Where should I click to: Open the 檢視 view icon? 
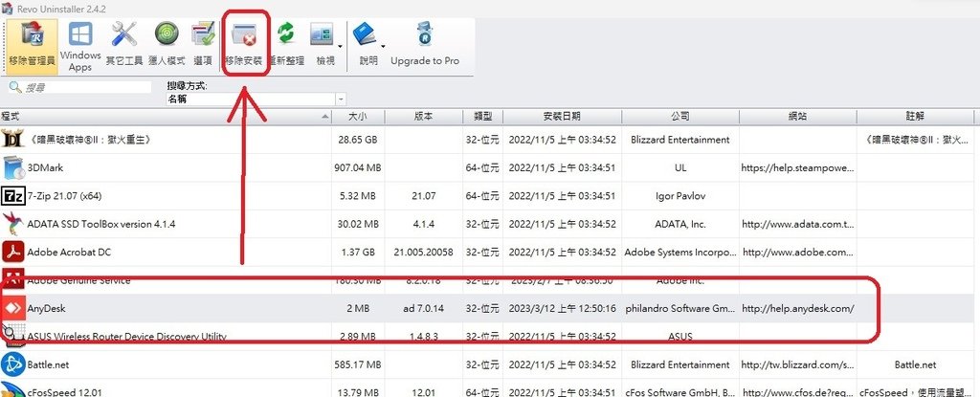point(323,45)
